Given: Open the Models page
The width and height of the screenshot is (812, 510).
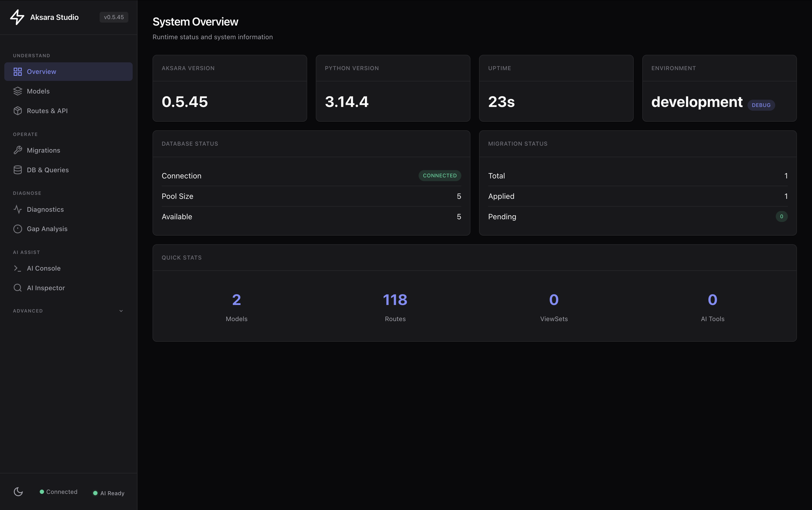Looking at the screenshot, I should [68, 91].
